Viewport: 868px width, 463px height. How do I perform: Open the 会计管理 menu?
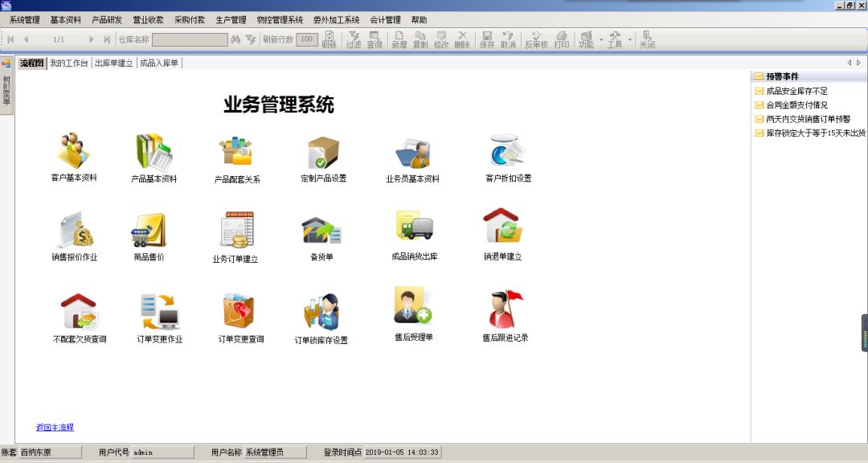click(x=385, y=20)
